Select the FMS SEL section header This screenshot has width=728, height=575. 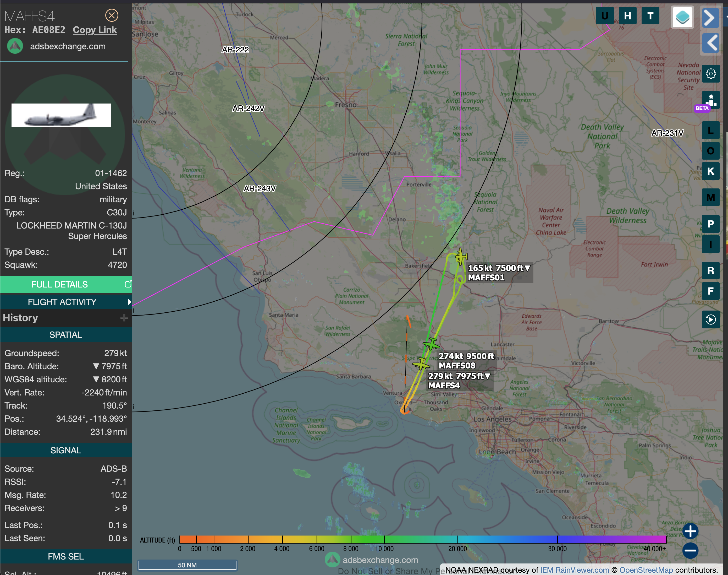click(66, 556)
